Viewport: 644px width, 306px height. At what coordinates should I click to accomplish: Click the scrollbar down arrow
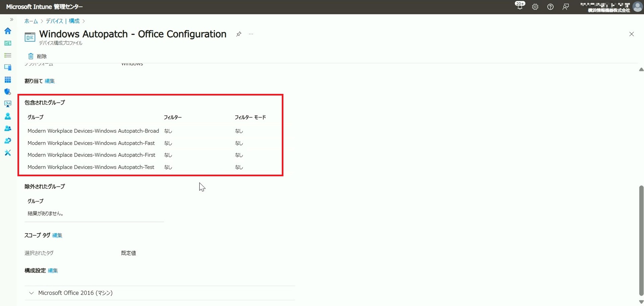(x=641, y=302)
